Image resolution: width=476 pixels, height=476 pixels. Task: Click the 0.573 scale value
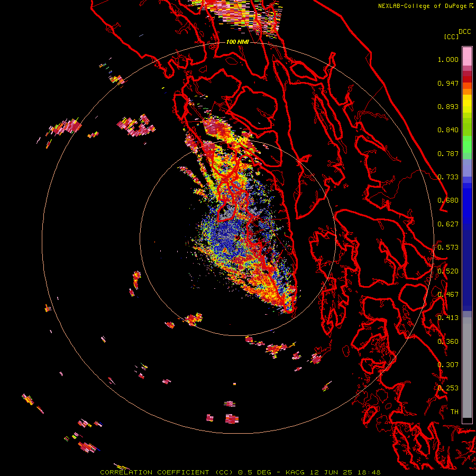[448, 248]
